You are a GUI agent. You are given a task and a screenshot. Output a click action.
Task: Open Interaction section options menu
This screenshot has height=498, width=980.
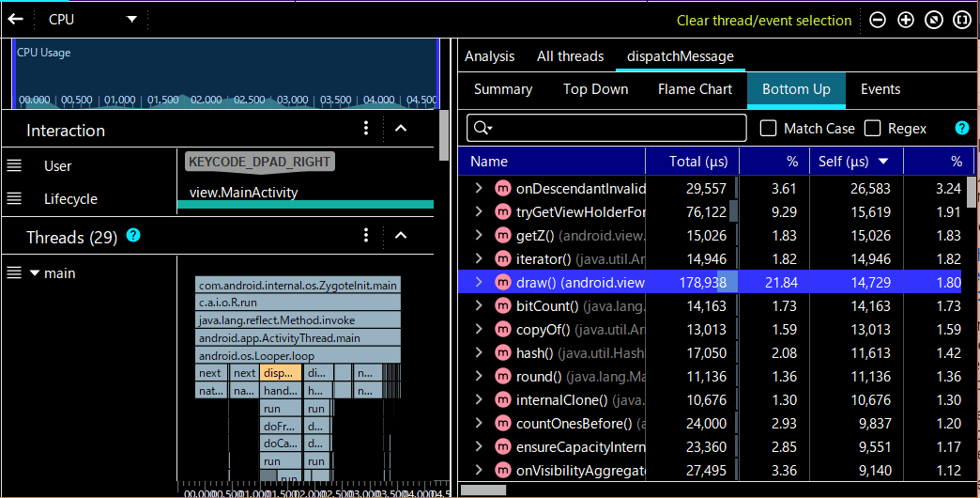(x=366, y=128)
